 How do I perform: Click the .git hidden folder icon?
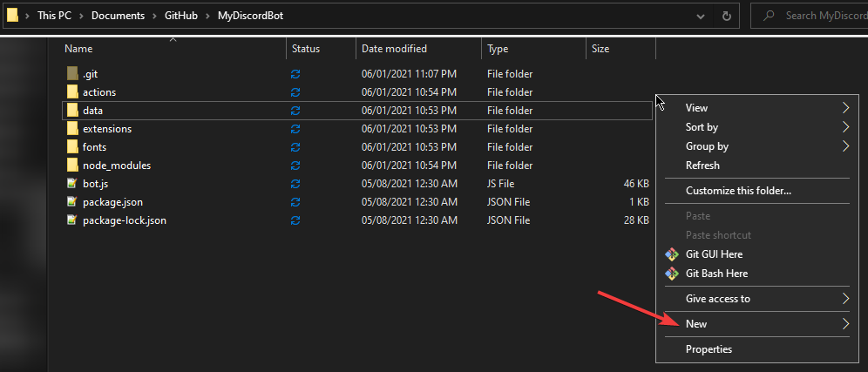[72, 74]
